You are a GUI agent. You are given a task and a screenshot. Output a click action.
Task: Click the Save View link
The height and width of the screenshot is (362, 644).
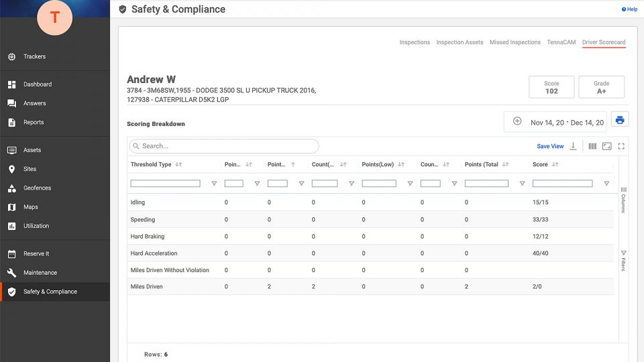point(550,146)
